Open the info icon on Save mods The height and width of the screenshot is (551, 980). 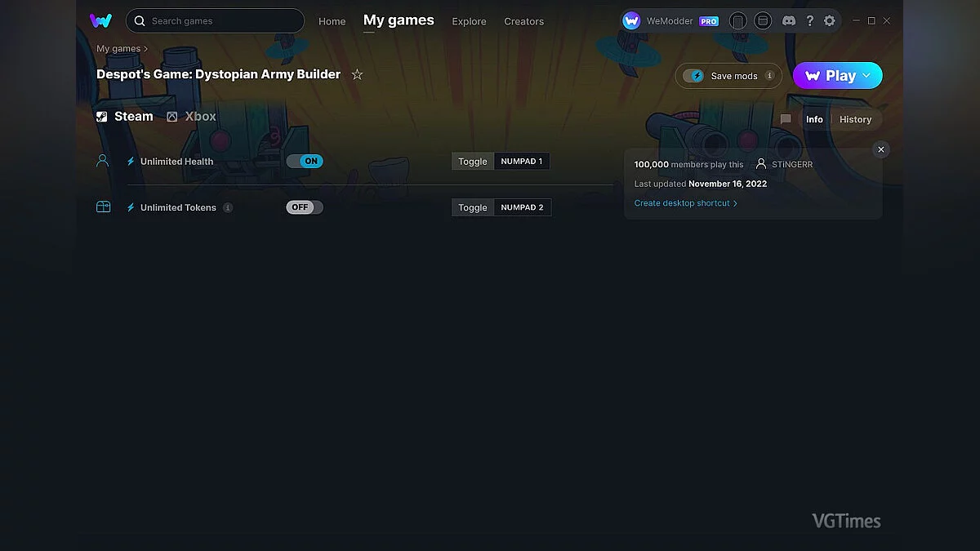[x=769, y=76]
